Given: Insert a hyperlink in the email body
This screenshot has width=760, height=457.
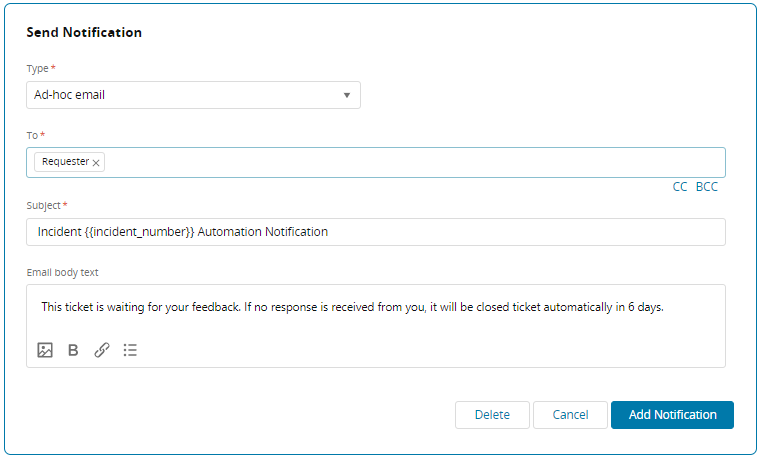Looking at the screenshot, I should click(x=102, y=350).
